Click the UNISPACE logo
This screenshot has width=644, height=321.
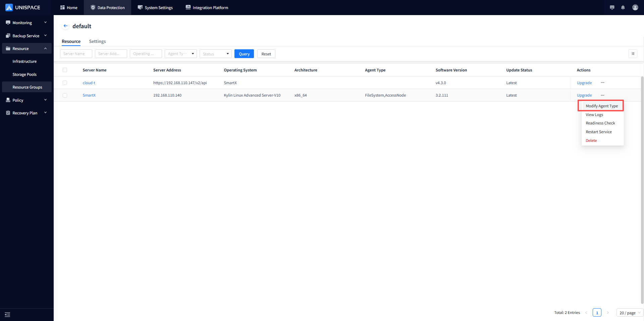point(23,7)
